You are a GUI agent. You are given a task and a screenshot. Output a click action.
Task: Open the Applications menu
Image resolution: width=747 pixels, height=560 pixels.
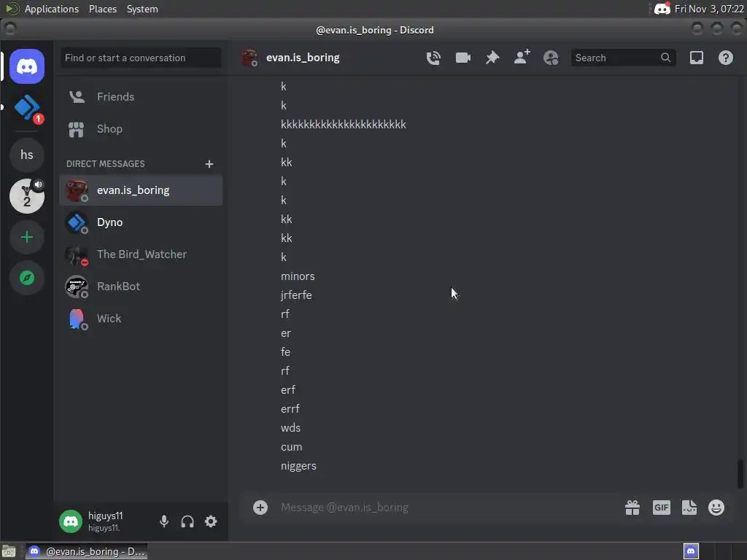click(52, 9)
